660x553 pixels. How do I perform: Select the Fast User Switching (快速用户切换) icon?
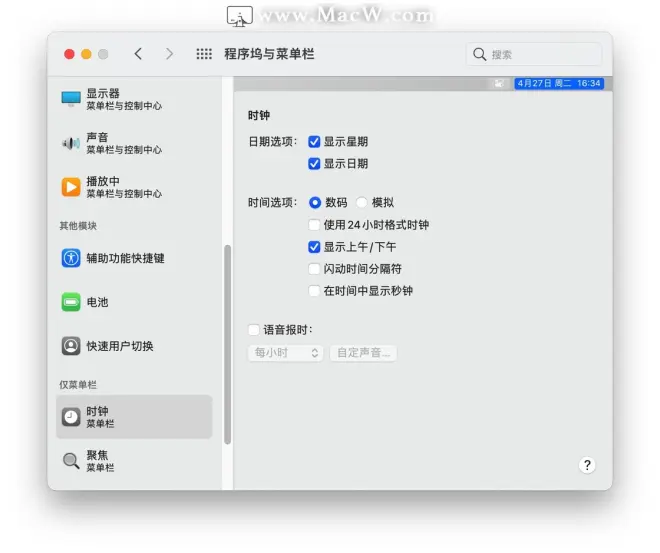click(71, 346)
